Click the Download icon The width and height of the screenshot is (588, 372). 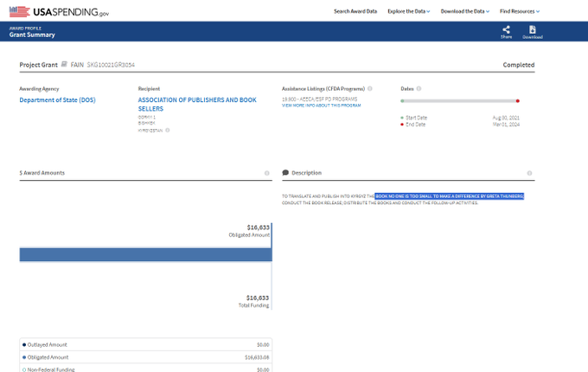coord(532,30)
